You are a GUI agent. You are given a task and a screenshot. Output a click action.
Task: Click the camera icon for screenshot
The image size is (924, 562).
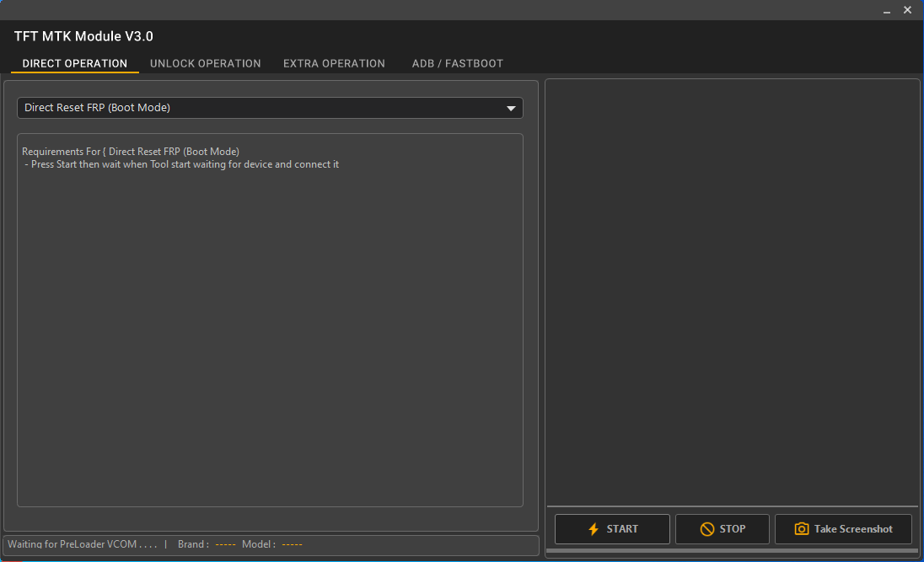(x=802, y=529)
